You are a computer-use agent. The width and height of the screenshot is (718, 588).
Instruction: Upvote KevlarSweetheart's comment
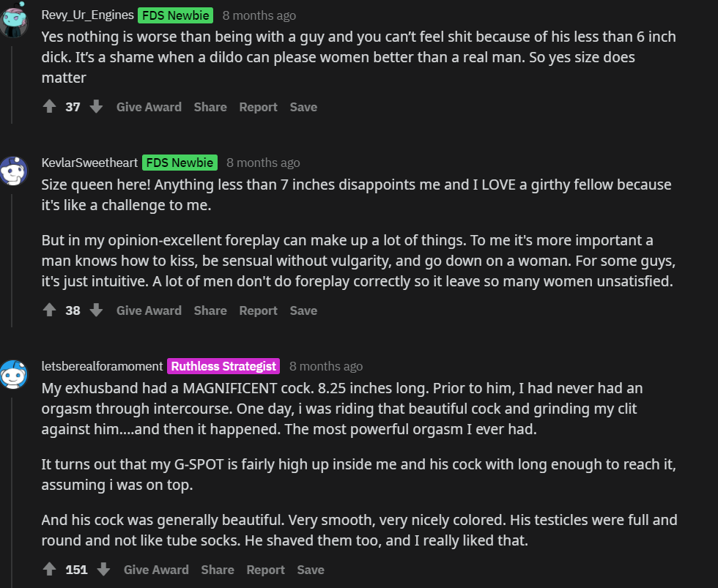click(49, 310)
